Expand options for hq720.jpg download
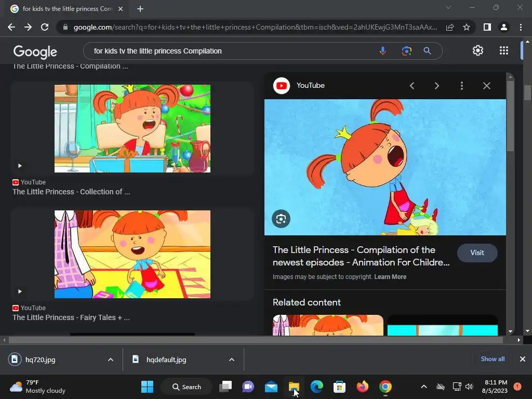The image size is (532, 399). pos(111,360)
